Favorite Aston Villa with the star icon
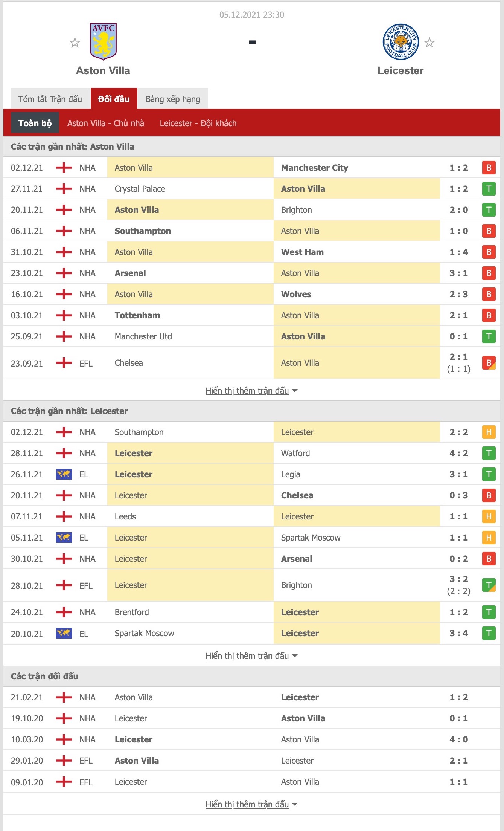 [75, 42]
